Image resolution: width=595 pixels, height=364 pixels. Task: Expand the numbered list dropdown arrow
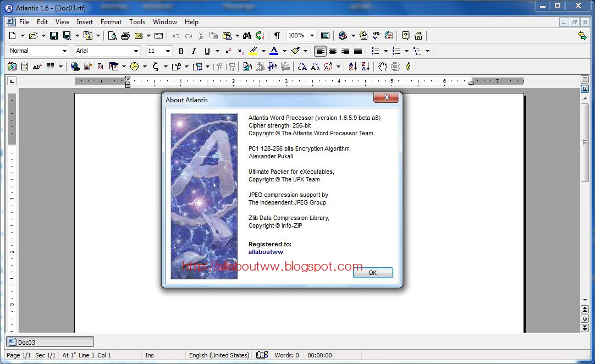(x=406, y=51)
